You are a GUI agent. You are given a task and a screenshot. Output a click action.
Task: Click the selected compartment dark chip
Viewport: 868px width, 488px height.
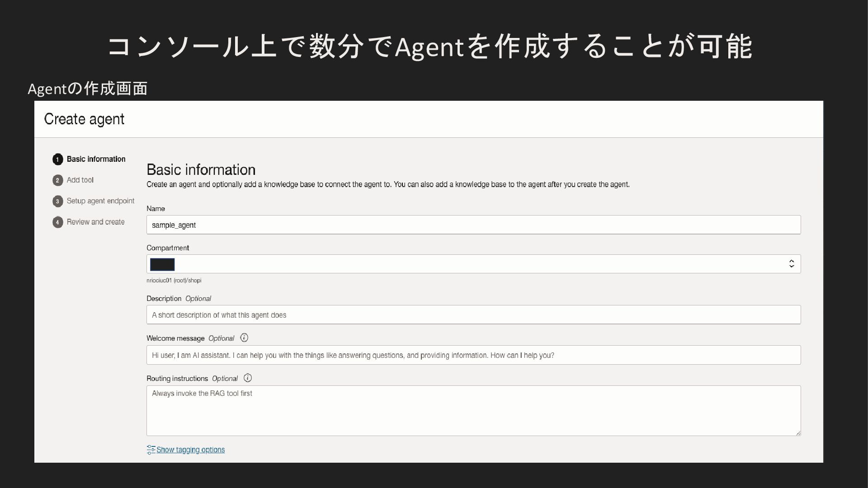(162, 264)
